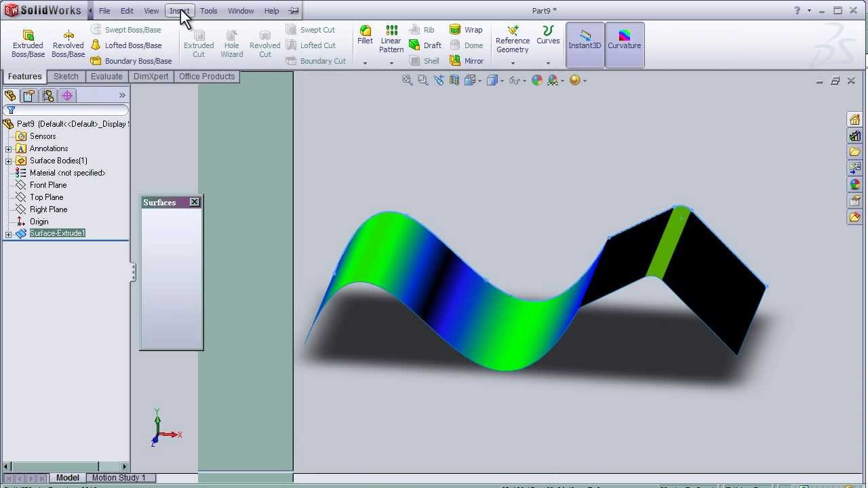This screenshot has width=868, height=488.
Task: Close the Surfaces floating toolbar
Action: point(195,202)
